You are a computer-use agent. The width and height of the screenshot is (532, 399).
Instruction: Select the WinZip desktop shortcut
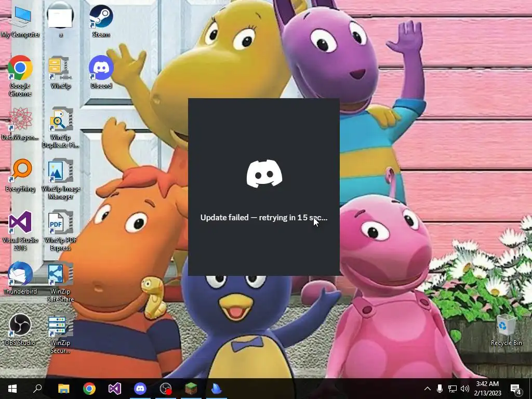pyautogui.click(x=60, y=73)
